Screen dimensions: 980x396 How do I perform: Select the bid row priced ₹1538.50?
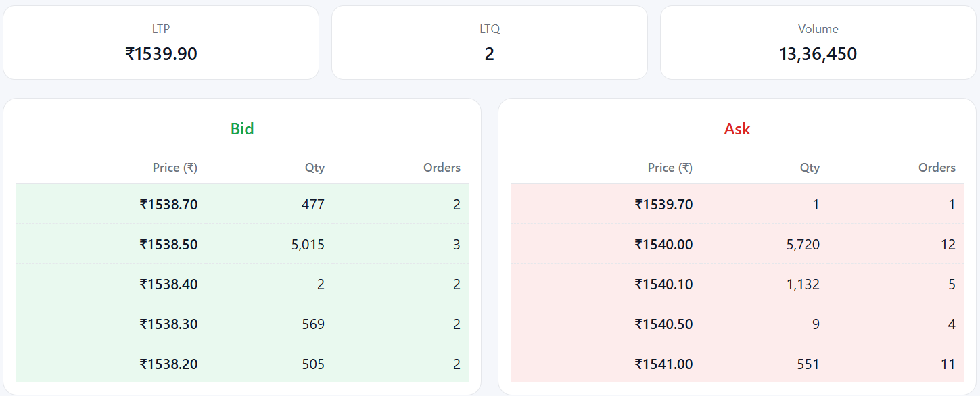(x=241, y=244)
